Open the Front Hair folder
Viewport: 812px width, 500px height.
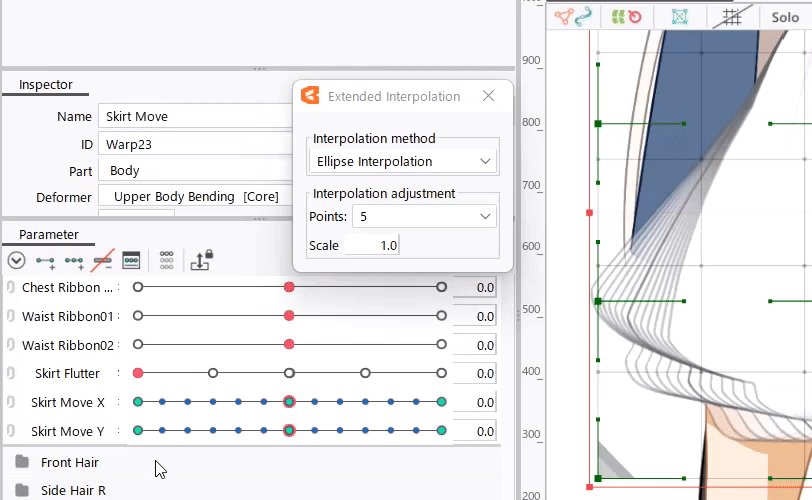click(x=22, y=462)
